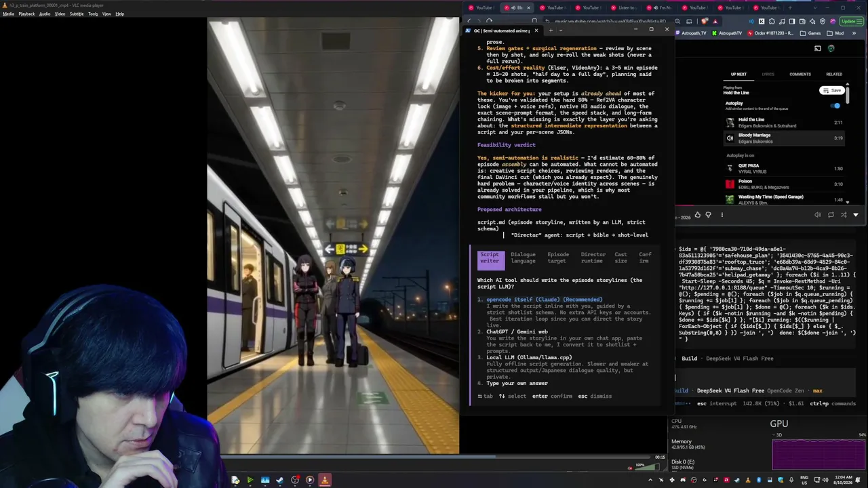Open the Tools menu in VLC
Screen dimensions: 868x488
click(x=93, y=14)
